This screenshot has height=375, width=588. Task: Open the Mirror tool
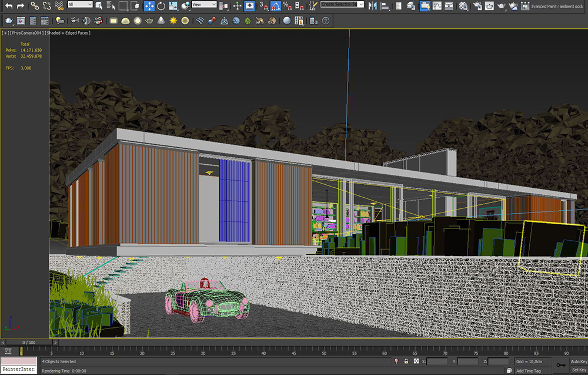372,6
